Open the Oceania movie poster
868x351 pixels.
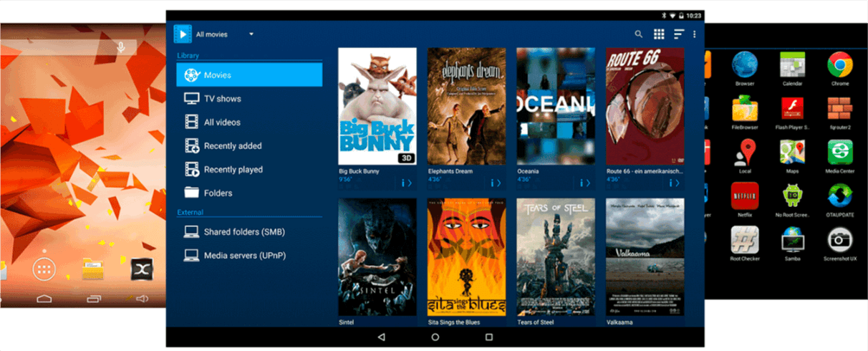(x=556, y=107)
